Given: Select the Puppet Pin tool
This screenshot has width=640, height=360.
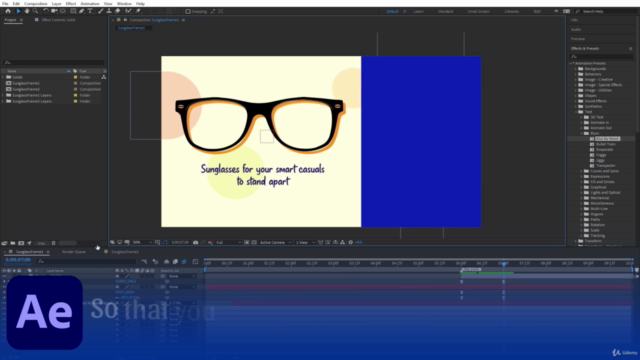Looking at the screenshot, I should click(x=138, y=11).
